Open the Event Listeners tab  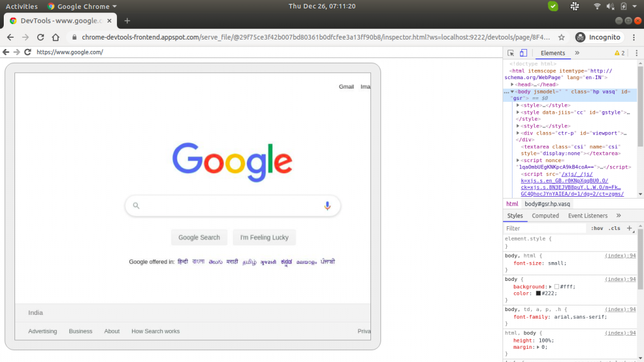click(588, 216)
